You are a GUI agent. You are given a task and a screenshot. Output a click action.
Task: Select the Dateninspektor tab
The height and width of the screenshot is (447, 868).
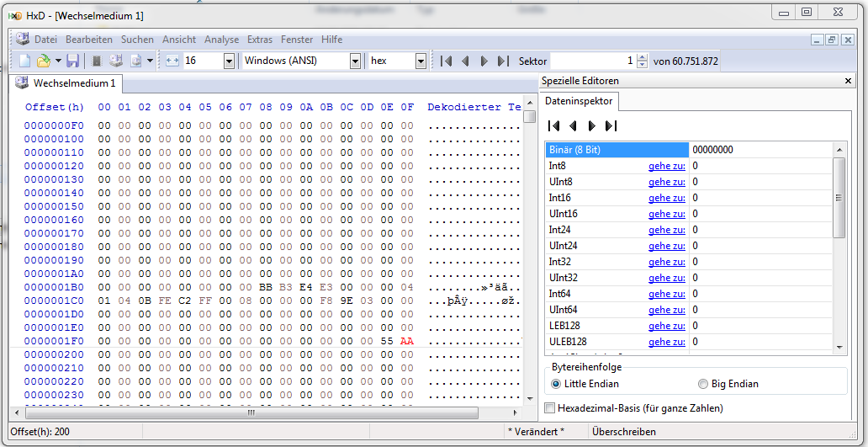[579, 101]
